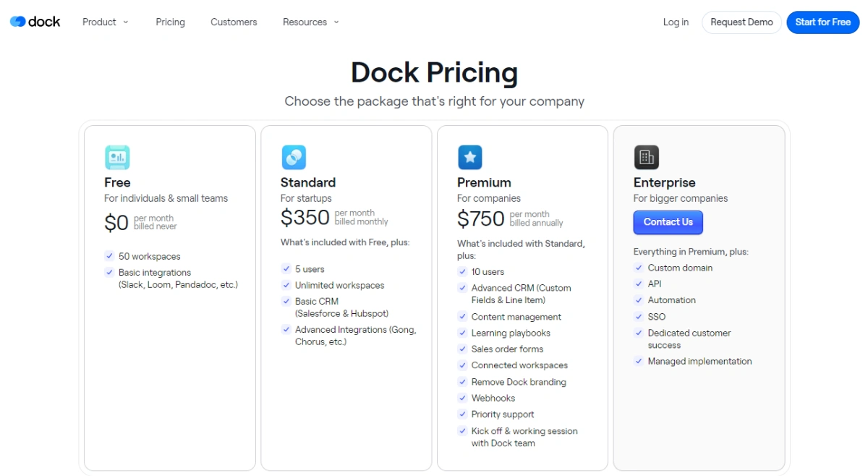Click the Log in link
868x476 pixels.
(x=675, y=22)
